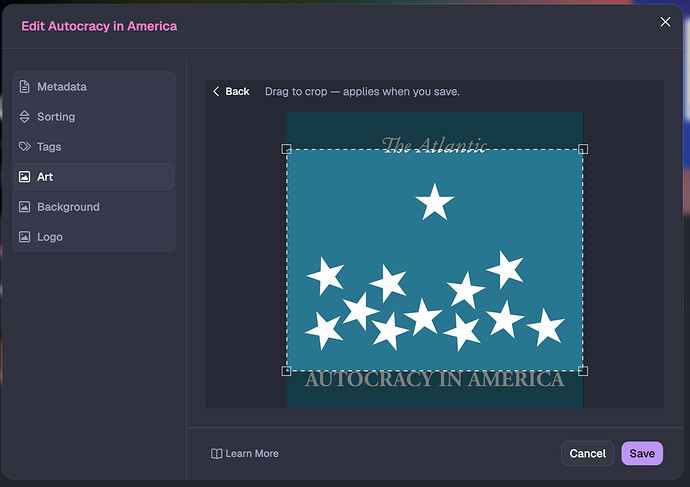Click the Background picture icon

pyautogui.click(x=25, y=207)
